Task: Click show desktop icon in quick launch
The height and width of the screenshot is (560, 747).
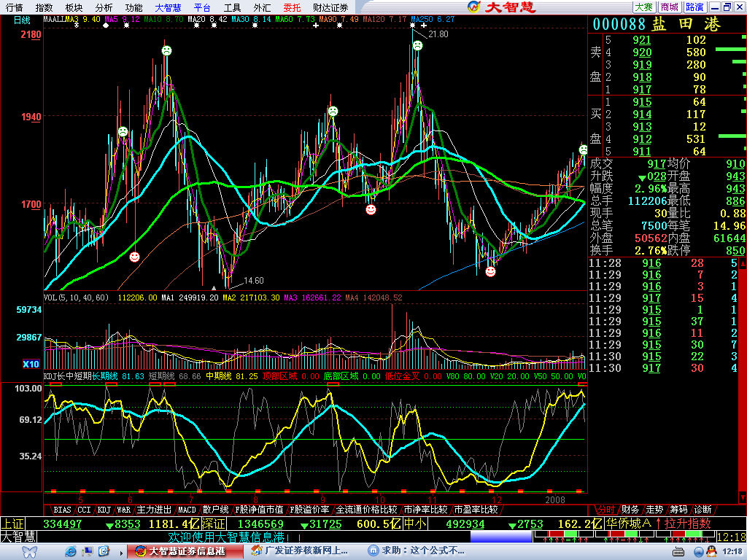Action: [x=88, y=551]
